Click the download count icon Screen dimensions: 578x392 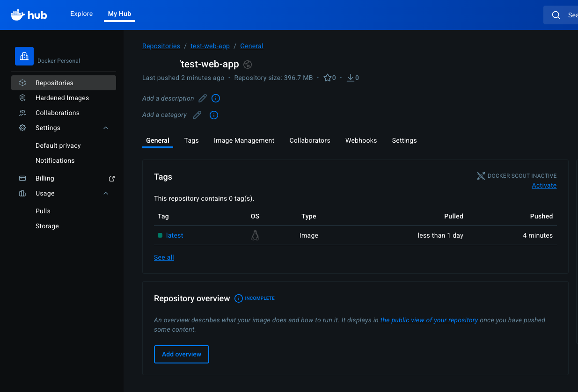tap(350, 78)
